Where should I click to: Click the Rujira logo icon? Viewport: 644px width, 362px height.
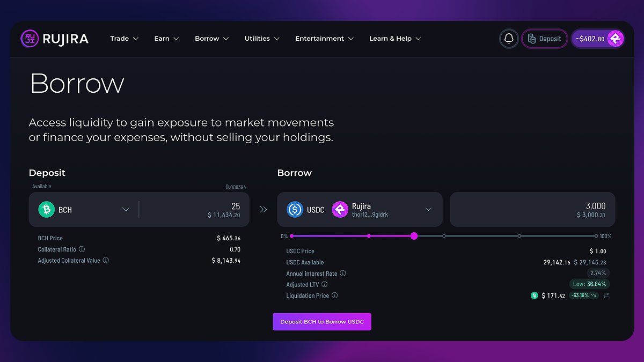point(30,38)
